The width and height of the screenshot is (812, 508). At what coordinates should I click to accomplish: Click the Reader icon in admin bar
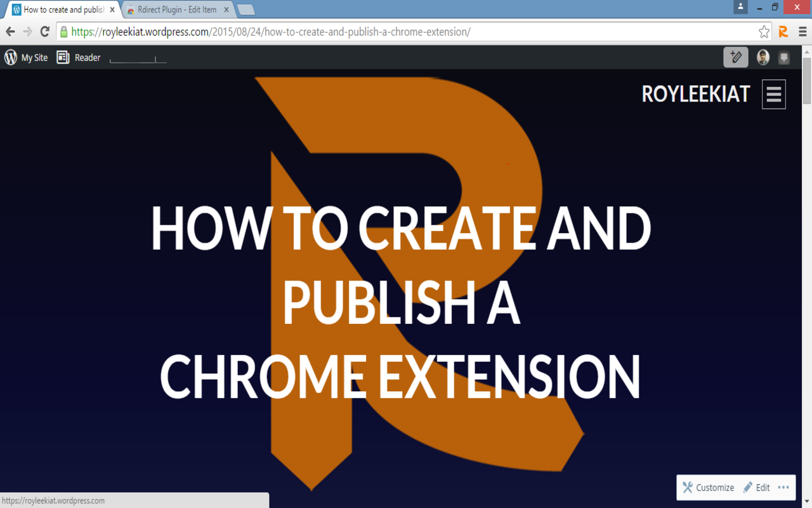point(63,57)
